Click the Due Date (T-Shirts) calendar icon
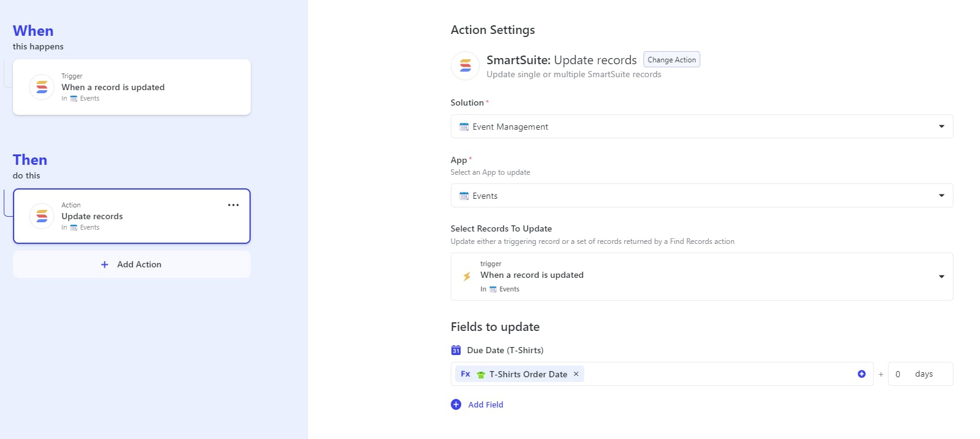 click(456, 350)
